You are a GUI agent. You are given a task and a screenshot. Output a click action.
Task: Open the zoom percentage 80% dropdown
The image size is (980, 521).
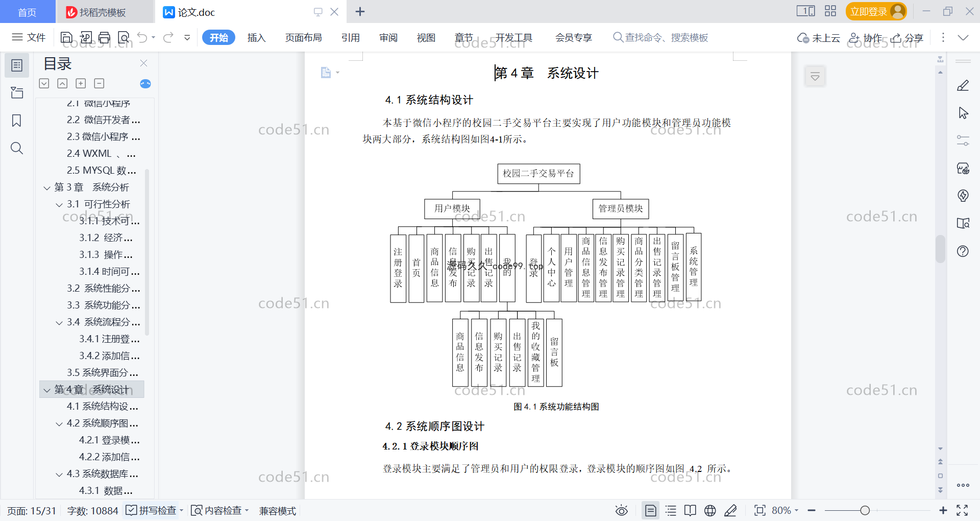tap(785, 510)
